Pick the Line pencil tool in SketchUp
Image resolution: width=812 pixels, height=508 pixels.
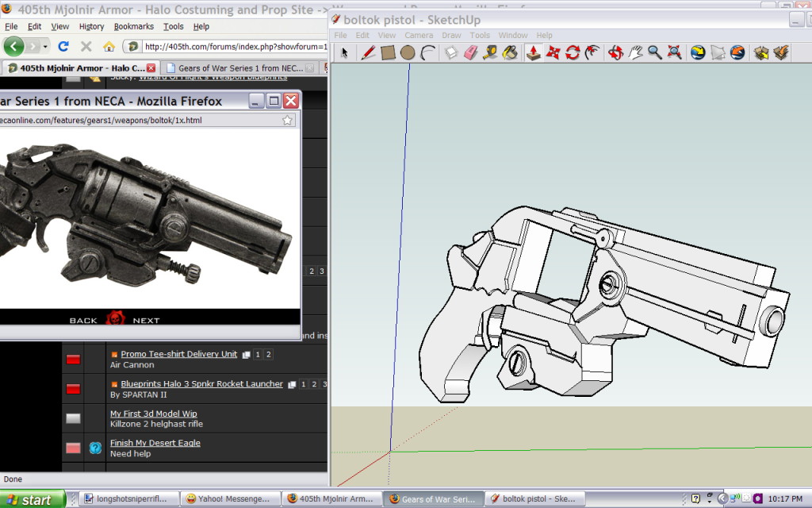(368, 52)
